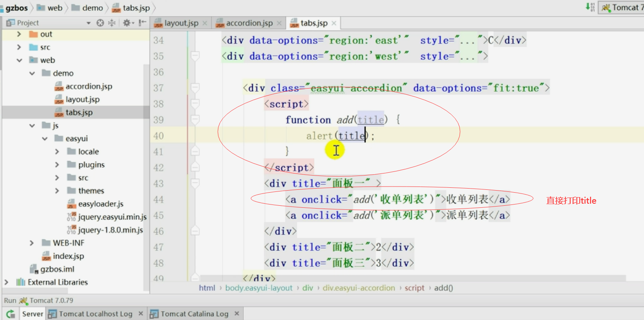Click the Rerun Tomcat icon in Run panel
The image size is (644, 320).
pyautogui.click(x=11, y=313)
